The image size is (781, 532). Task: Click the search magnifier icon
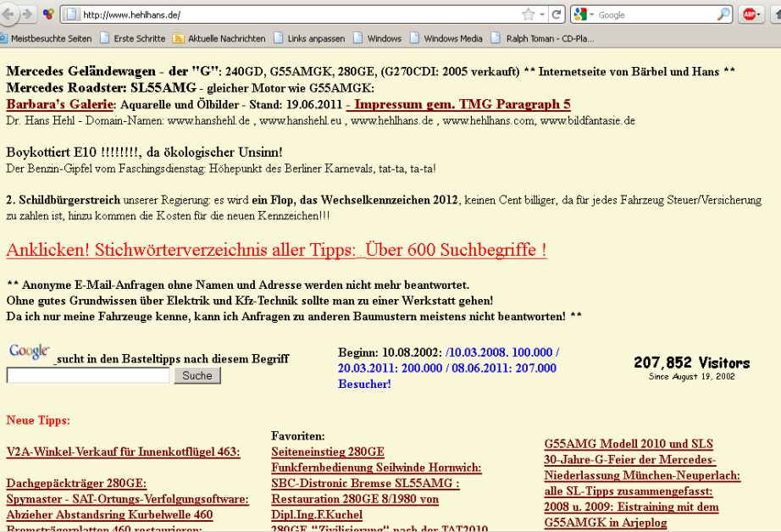coord(723,14)
